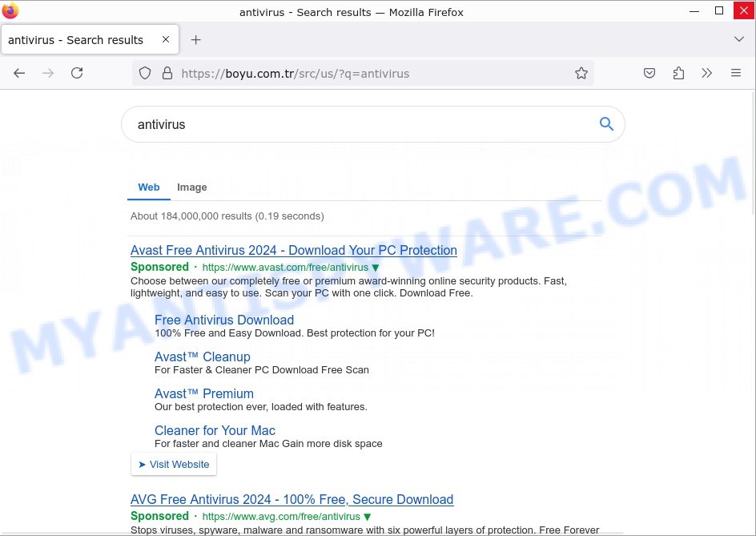
Task: Switch to the Image results tab
Action: pos(192,187)
